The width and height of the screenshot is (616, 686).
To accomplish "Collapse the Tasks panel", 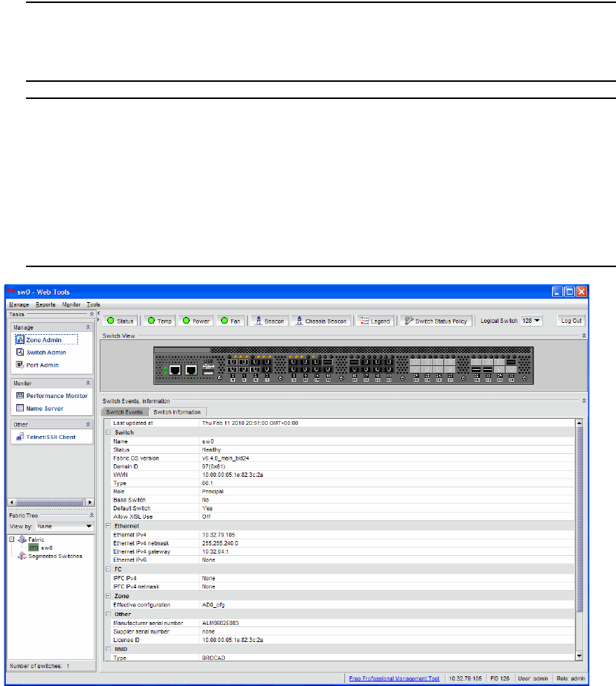I will point(92,314).
